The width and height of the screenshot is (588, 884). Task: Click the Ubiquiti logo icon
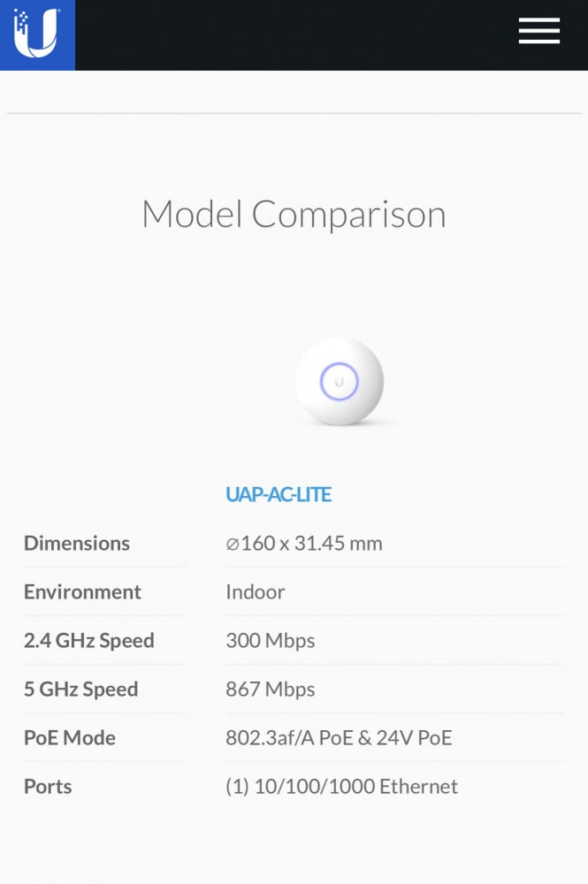tap(36, 34)
